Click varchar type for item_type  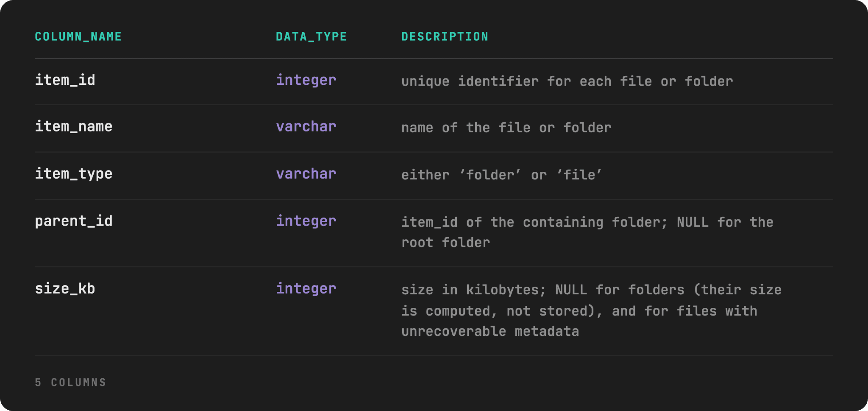point(306,174)
